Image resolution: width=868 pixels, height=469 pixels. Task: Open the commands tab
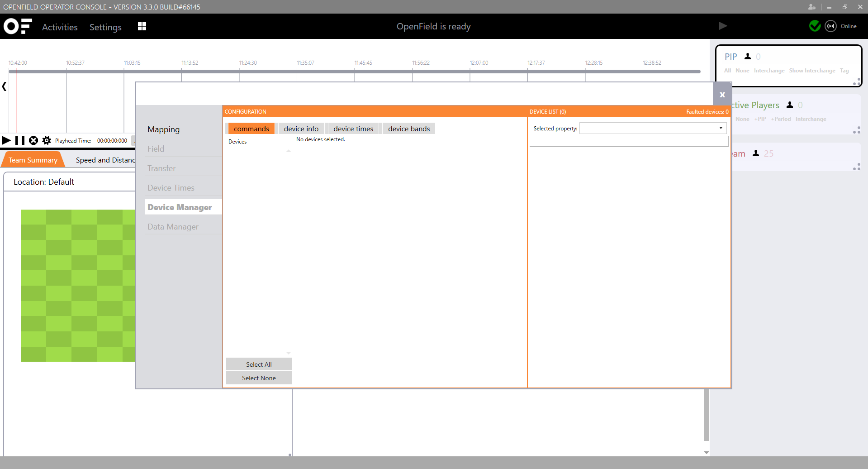click(x=251, y=129)
